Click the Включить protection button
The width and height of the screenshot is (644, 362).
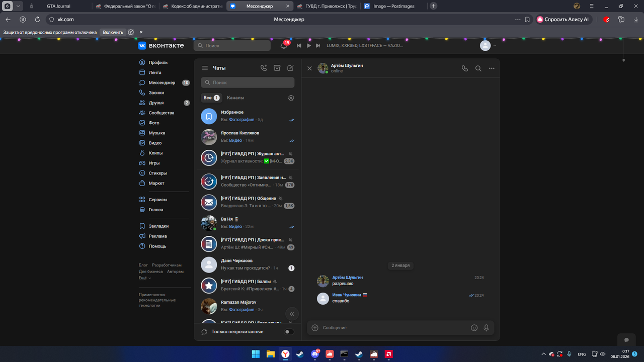click(x=113, y=32)
